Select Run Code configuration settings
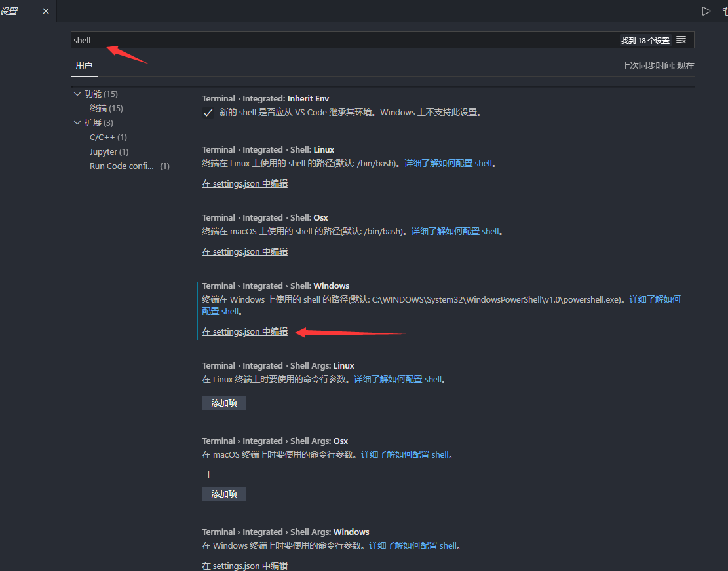The image size is (728, 571). (122, 166)
